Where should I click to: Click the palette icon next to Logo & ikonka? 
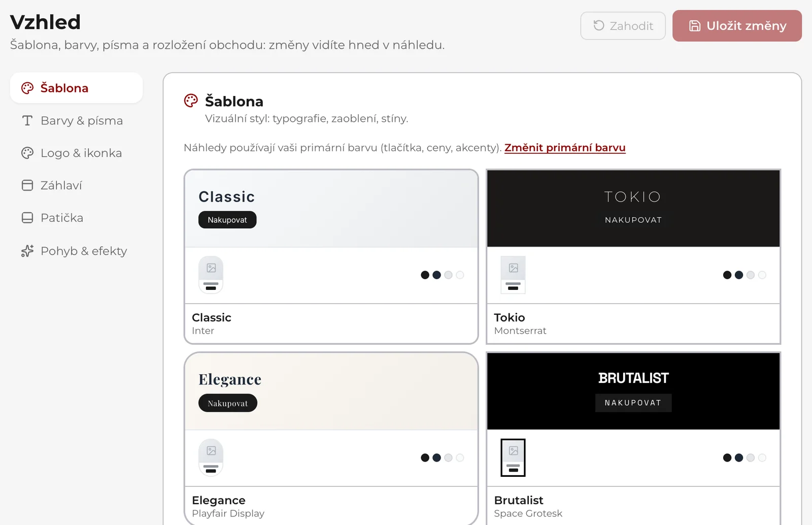27,153
